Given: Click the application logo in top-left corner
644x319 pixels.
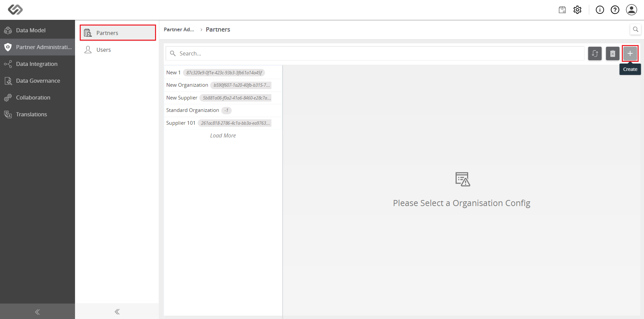Looking at the screenshot, I should pos(15,10).
